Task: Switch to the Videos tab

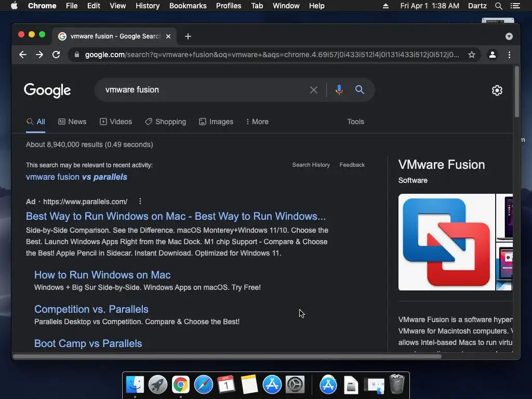Action: pos(116,122)
